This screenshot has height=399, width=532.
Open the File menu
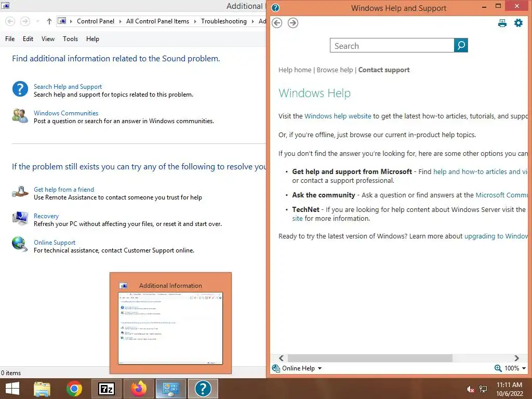[10, 39]
